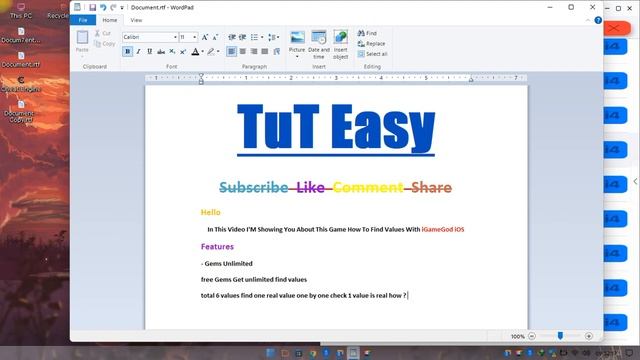
Task: Toggle Strikethrough formatting
Action: click(161, 51)
